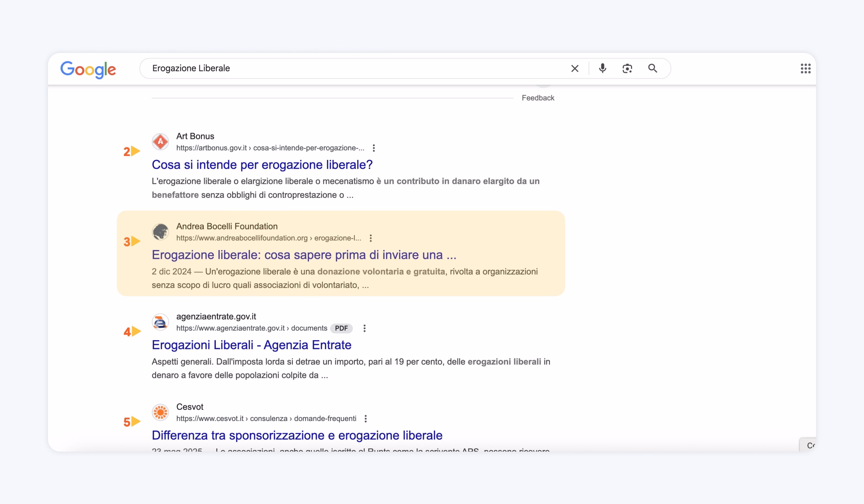Click the 'Art Bonus' site name
Screen dimensions: 864x504
195,136
